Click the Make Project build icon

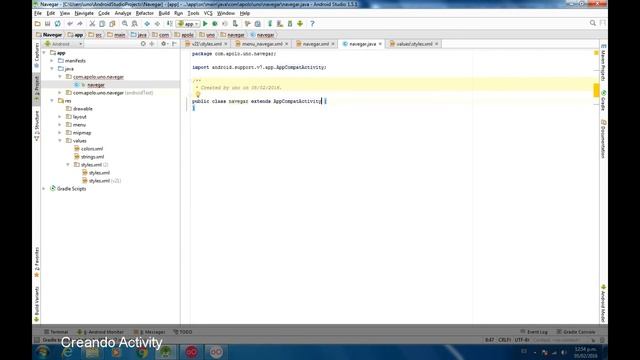pos(169,24)
